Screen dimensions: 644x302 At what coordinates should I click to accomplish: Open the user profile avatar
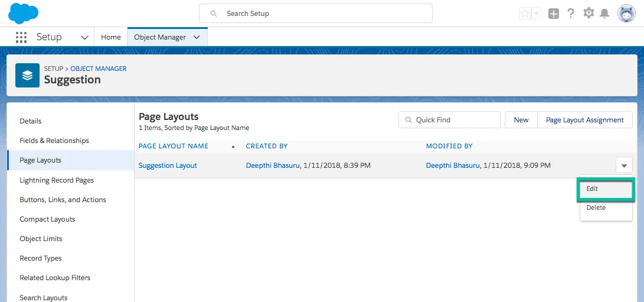(x=626, y=14)
